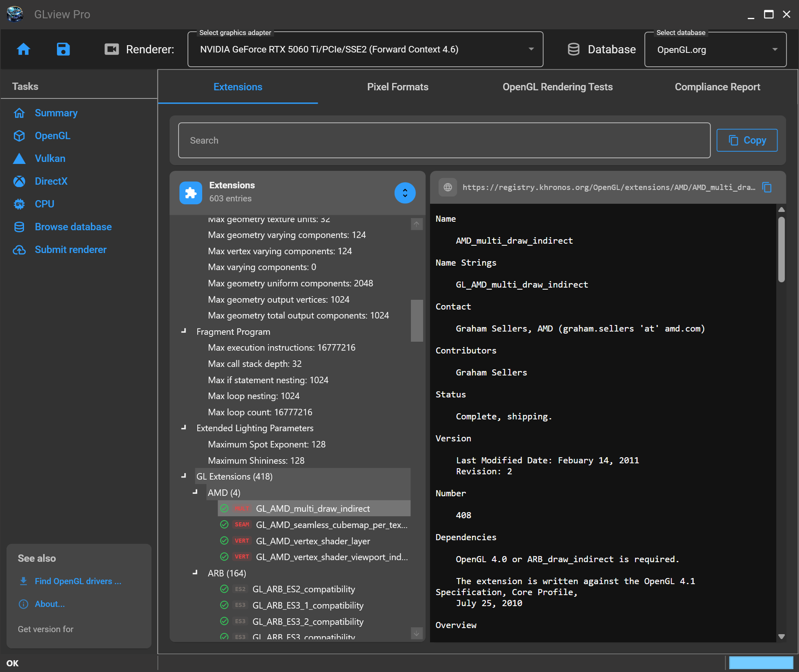
Task: Switch to the Pixel Formats tab
Action: (398, 87)
